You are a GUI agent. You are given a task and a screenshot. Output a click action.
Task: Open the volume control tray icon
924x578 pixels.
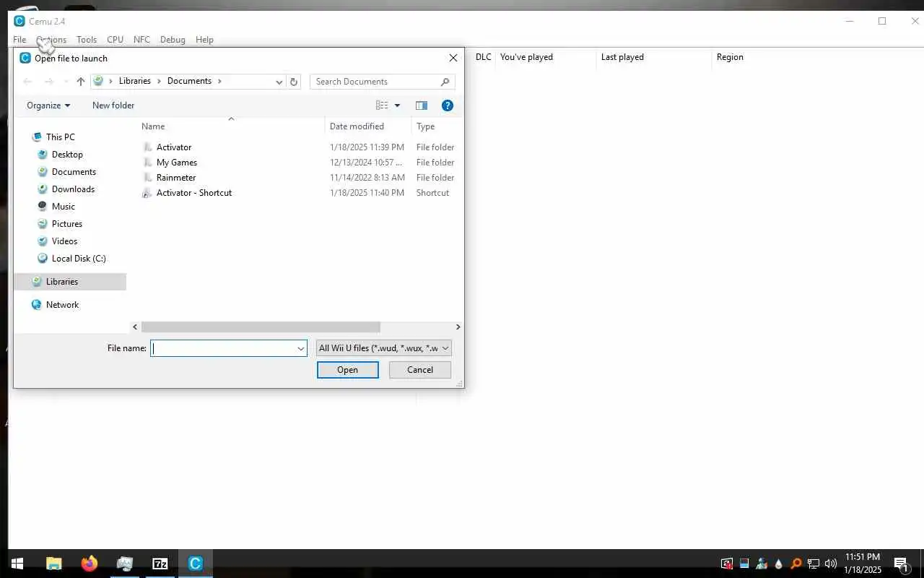[830, 564]
